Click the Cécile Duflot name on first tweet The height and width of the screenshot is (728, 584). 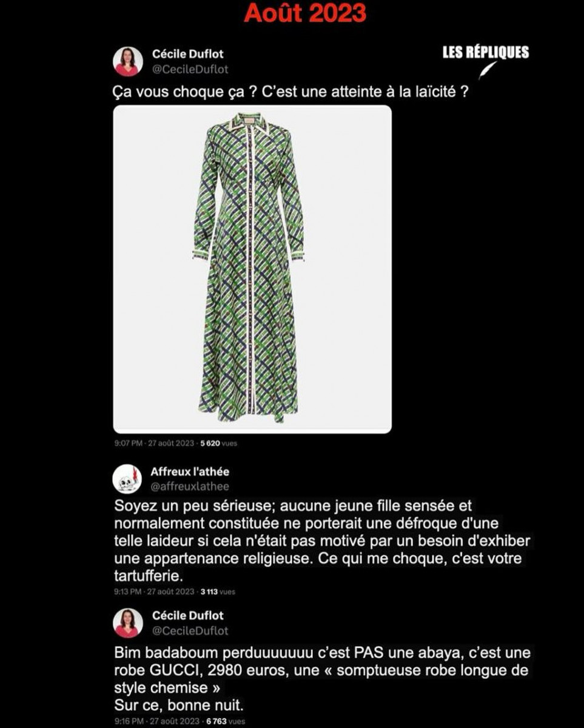pos(188,55)
